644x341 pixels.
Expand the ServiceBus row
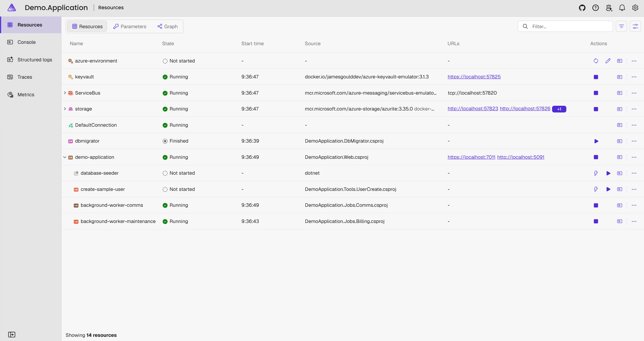click(x=65, y=93)
